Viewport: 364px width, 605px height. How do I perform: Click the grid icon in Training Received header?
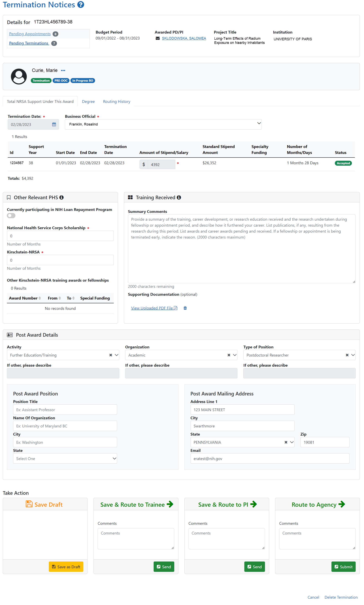pyautogui.click(x=130, y=197)
